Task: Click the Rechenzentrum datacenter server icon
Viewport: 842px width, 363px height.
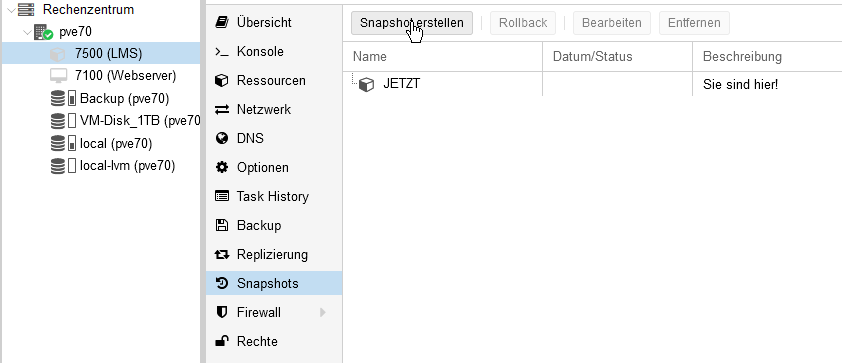Action: coord(26,9)
